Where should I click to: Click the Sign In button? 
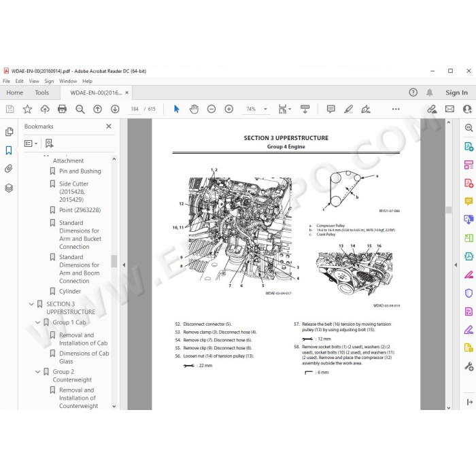click(x=456, y=92)
